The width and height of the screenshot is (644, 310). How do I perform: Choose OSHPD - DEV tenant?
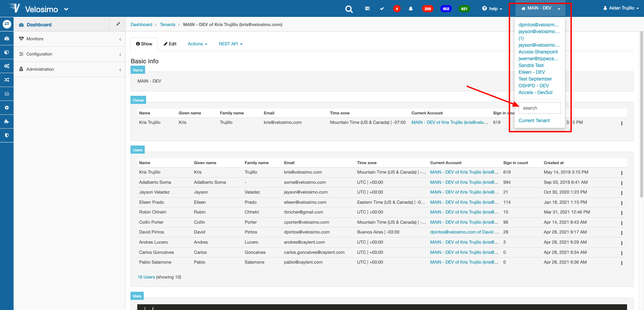pyautogui.click(x=534, y=86)
